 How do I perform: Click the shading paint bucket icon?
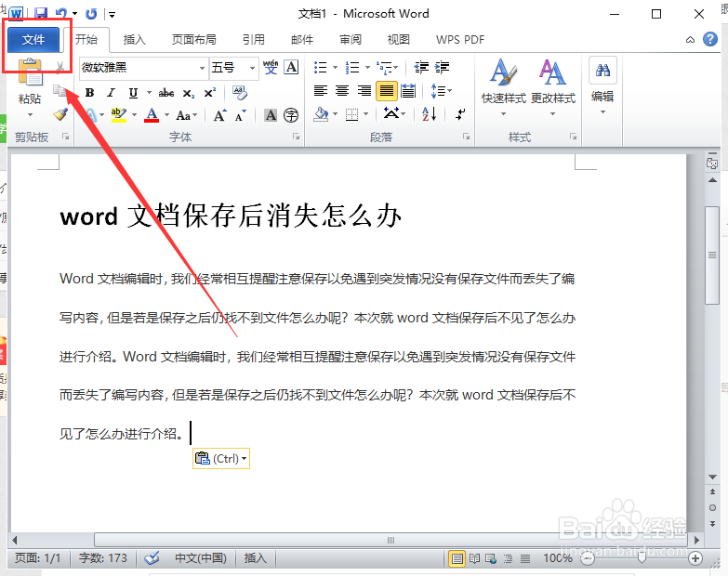click(322, 114)
